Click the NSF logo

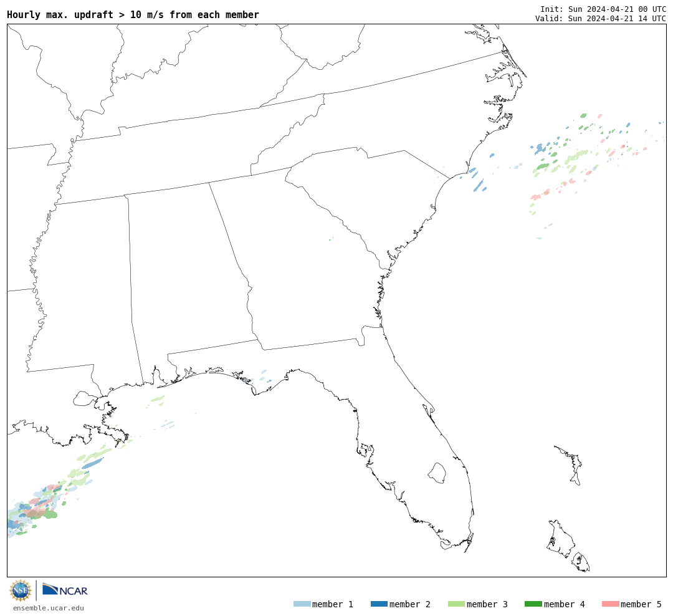[21, 590]
